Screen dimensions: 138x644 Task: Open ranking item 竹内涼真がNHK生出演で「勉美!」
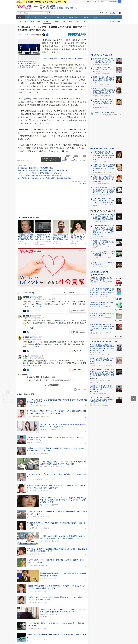(x=104, y=60)
